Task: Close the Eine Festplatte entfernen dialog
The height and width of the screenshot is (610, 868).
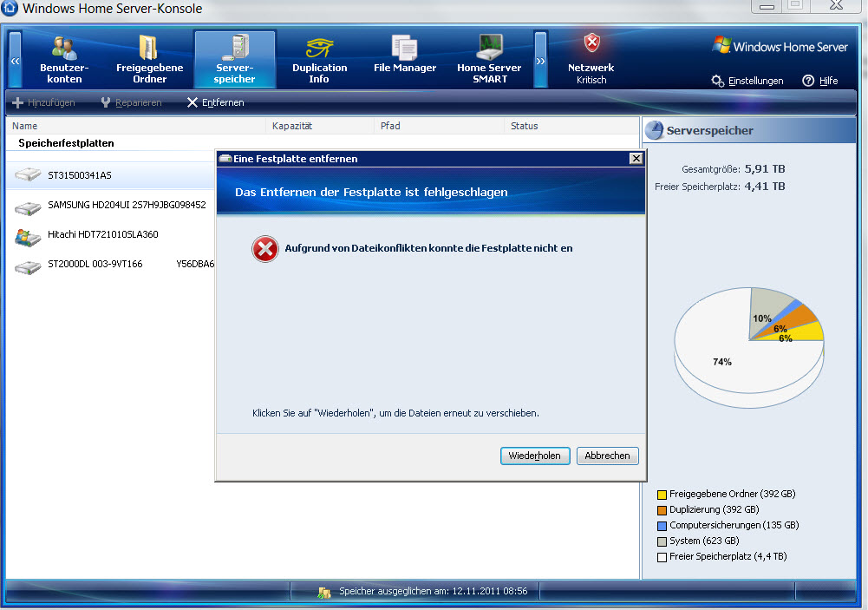Action: 636,159
